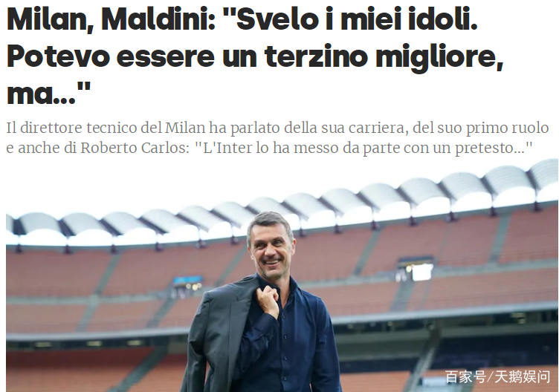Screen dimensions: 559x392
Task: Click the "ma..." line ending the headline
Action: click(48, 94)
